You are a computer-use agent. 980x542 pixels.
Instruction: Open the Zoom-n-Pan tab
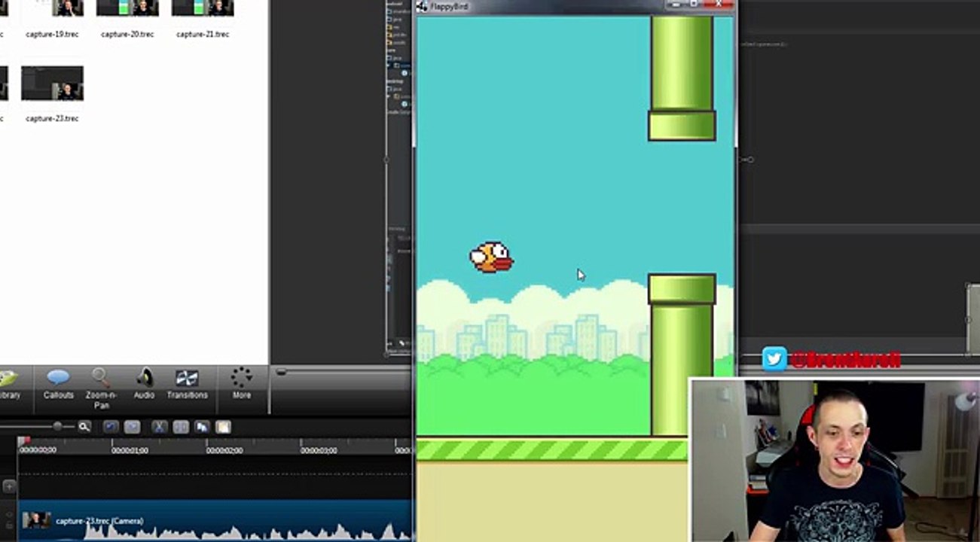101,388
